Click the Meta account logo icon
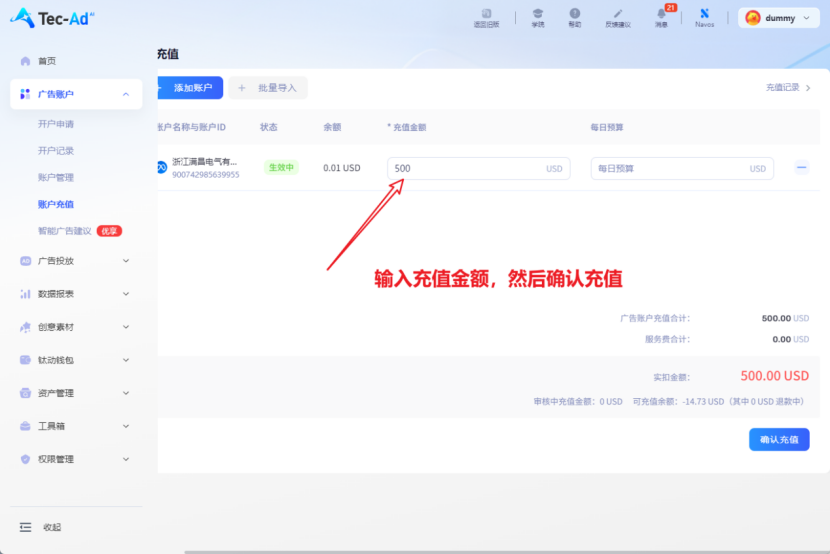Viewport: 830px width, 554px height. (161, 167)
